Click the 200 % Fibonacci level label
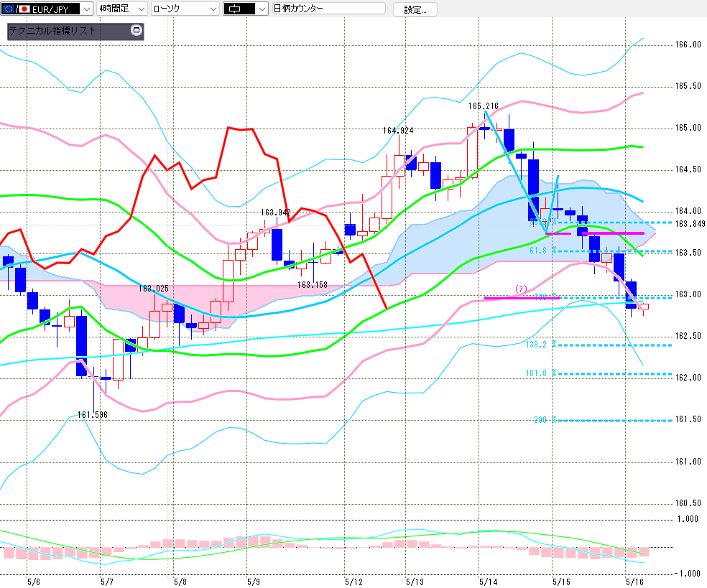 545,420
